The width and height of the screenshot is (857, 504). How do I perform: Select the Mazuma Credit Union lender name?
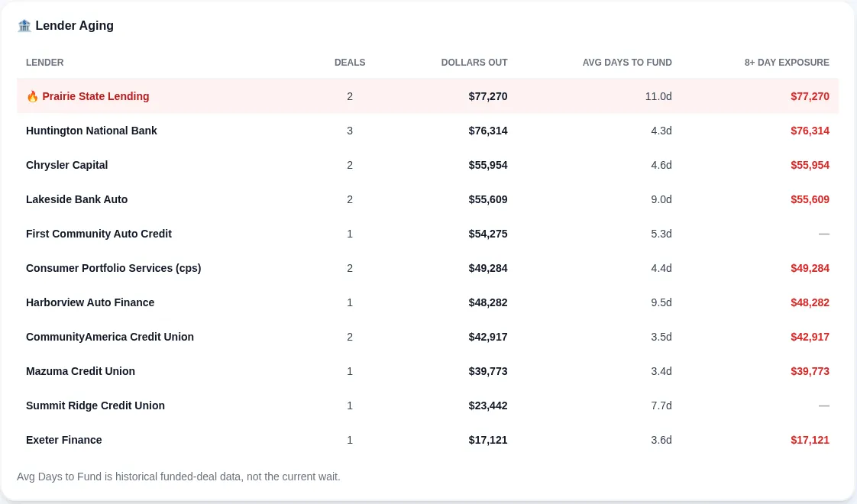click(x=80, y=372)
